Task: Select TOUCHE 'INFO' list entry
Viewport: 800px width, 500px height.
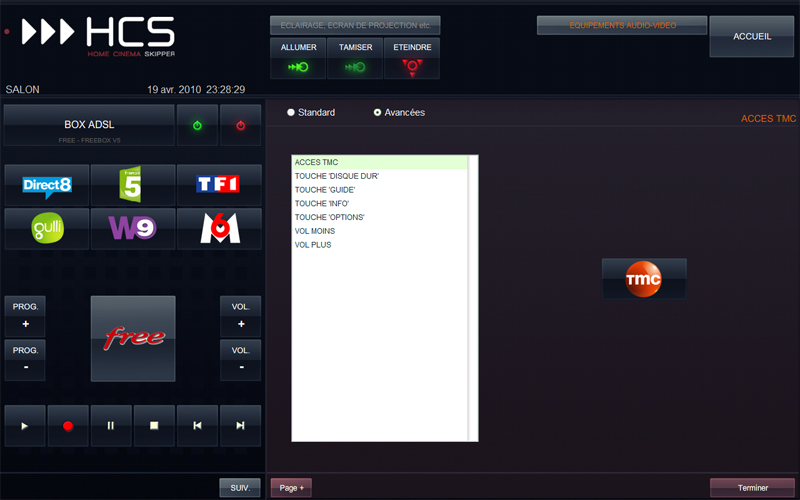Action: (380, 204)
